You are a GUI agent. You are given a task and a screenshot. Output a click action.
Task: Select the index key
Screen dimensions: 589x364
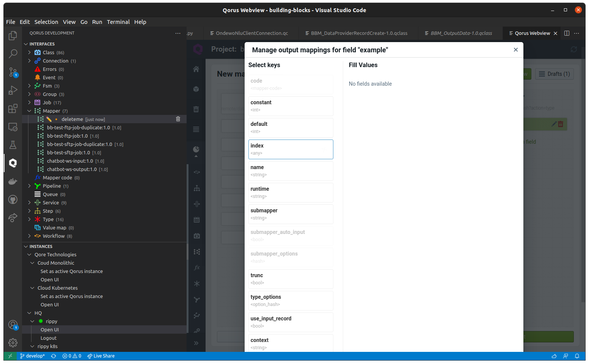(x=291, y=149)
